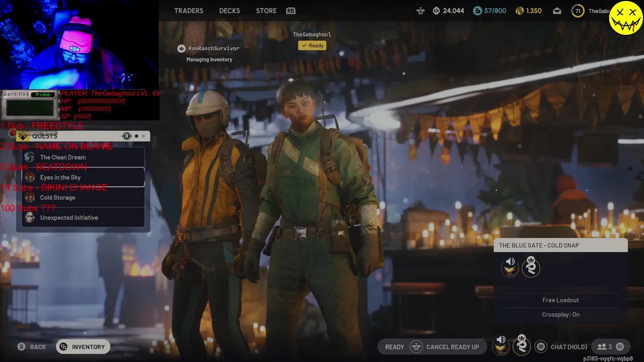Click the 57/800 cred counter
644x362 pixels.
[495, 11]
